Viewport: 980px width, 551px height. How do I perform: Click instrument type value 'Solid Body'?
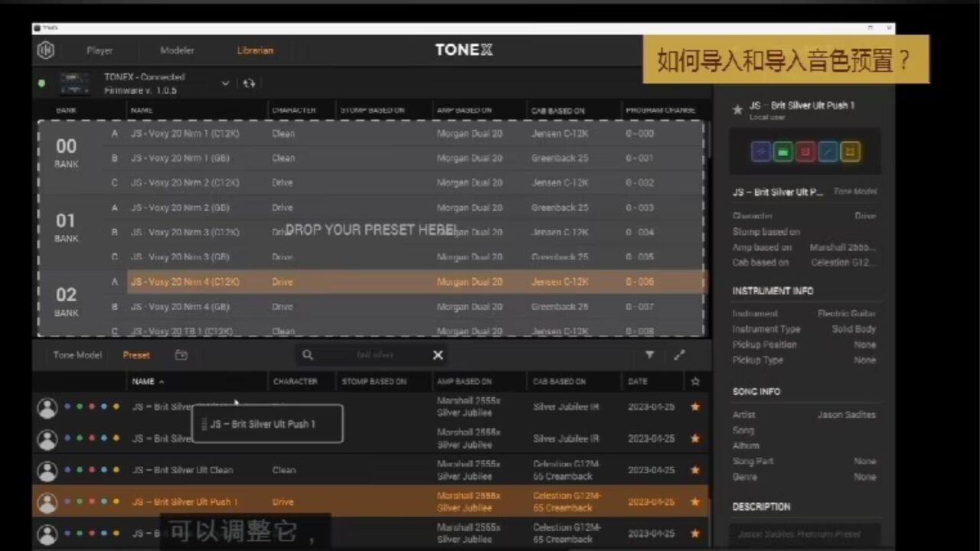click(854, 329)
